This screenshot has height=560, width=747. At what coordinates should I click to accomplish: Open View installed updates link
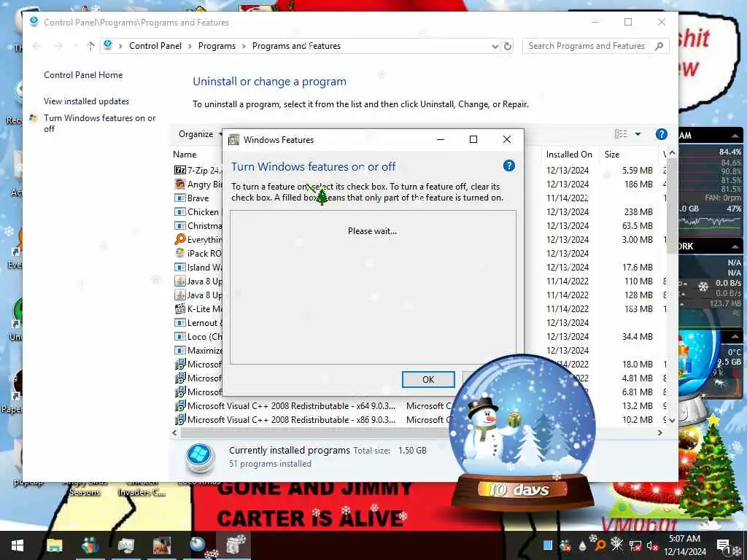86,101
